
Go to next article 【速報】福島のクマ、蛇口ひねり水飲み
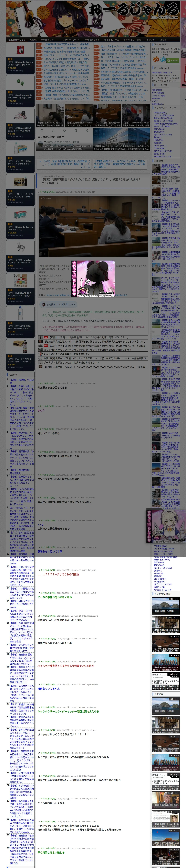click(x=120, y=164)
